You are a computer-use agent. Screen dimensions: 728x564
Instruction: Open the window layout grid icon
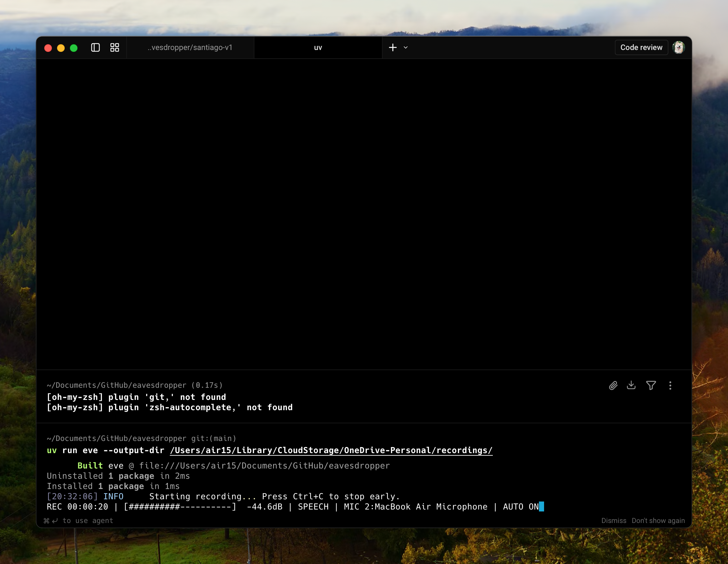(114, 48)
